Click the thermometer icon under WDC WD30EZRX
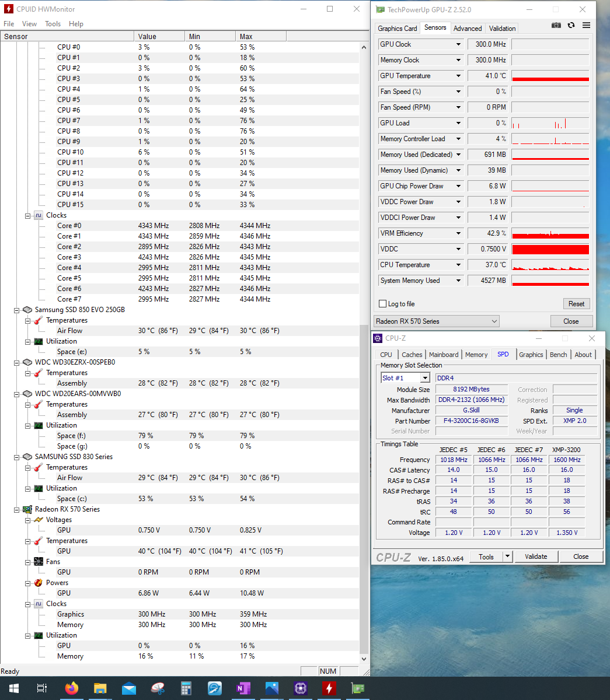The height and width of the screenshot is (700, 610). point(38,373)
